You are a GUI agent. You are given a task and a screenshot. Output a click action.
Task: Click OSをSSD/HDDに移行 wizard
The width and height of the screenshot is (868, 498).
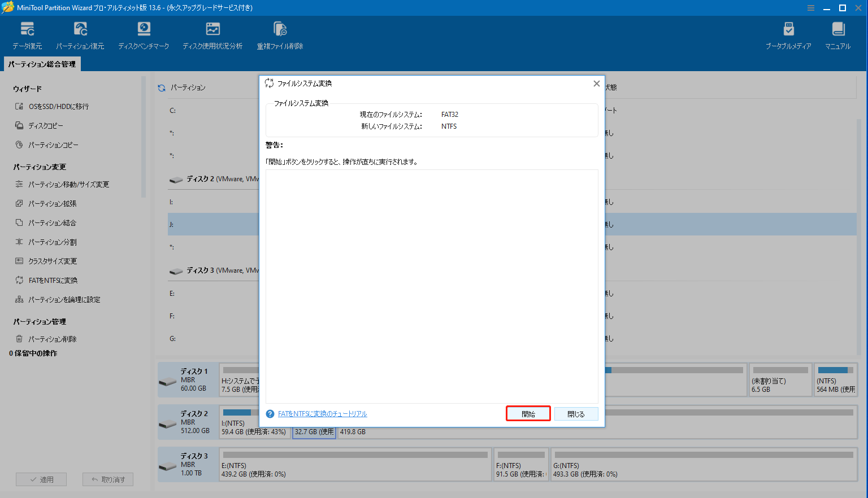tap(59, 106)
